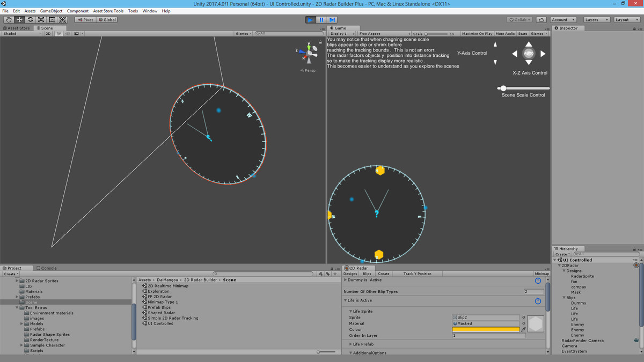Select the Hand tool in the toolbar
644x362 pixels.
[x=8, y=19]
